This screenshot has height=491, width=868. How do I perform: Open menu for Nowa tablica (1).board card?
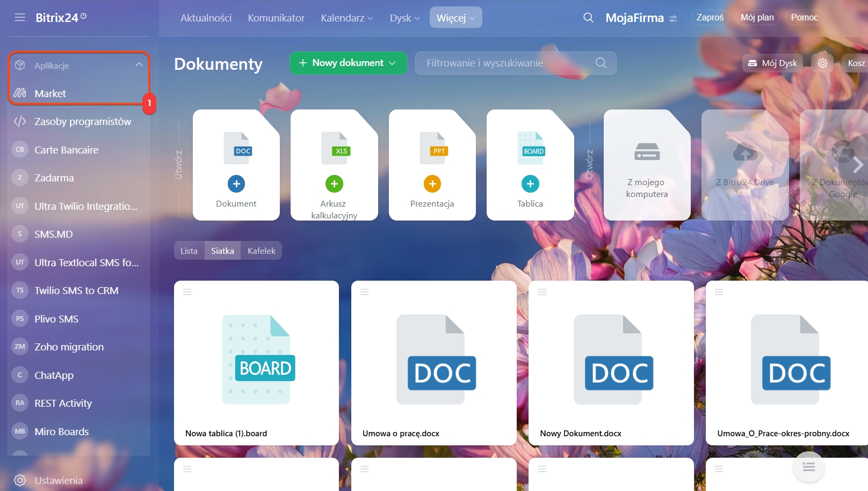coord(187,292)
